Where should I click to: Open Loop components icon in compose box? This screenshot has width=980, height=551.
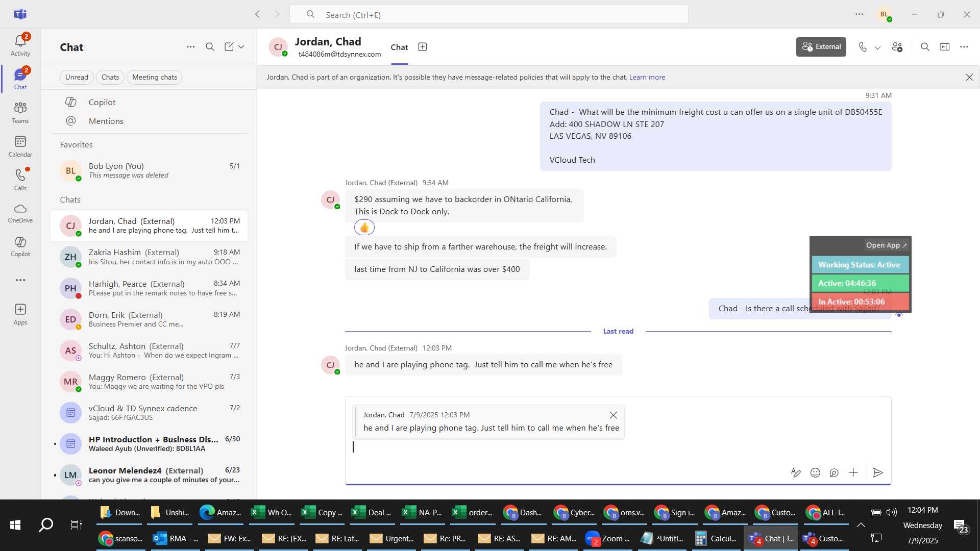[834, 473]
